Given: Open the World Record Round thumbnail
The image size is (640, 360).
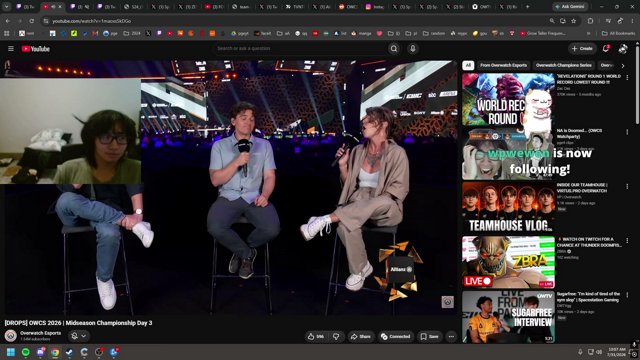Looking at the screenshot, I should [x=508, y=99].
